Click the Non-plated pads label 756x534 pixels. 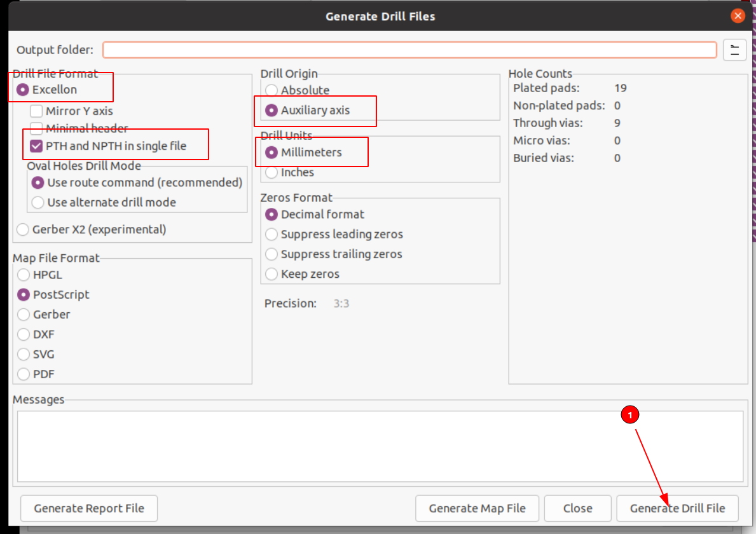559,106
